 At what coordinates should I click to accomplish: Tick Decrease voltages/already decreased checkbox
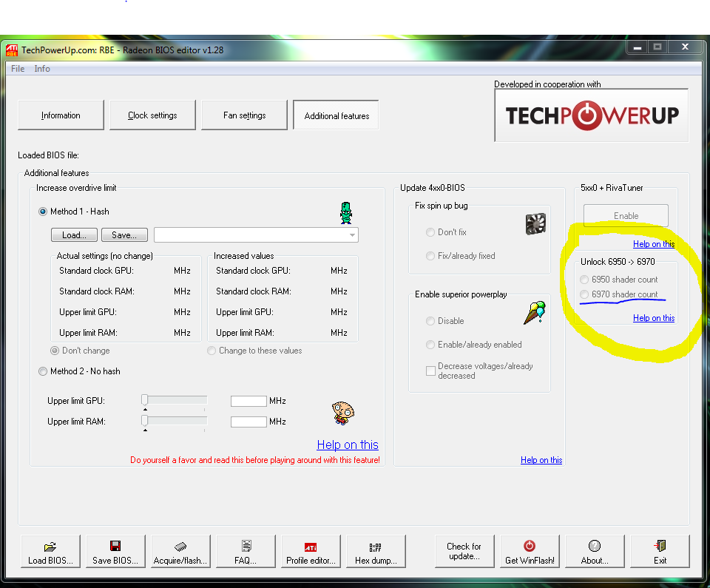pyautogui.click(x=430, y=371)
